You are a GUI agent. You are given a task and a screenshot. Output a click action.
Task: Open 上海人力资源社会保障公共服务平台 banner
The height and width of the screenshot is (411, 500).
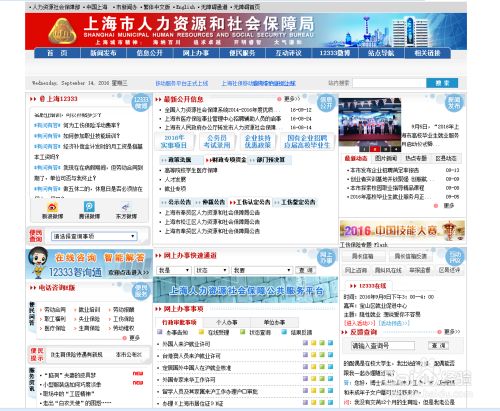(x=245, y=290)
